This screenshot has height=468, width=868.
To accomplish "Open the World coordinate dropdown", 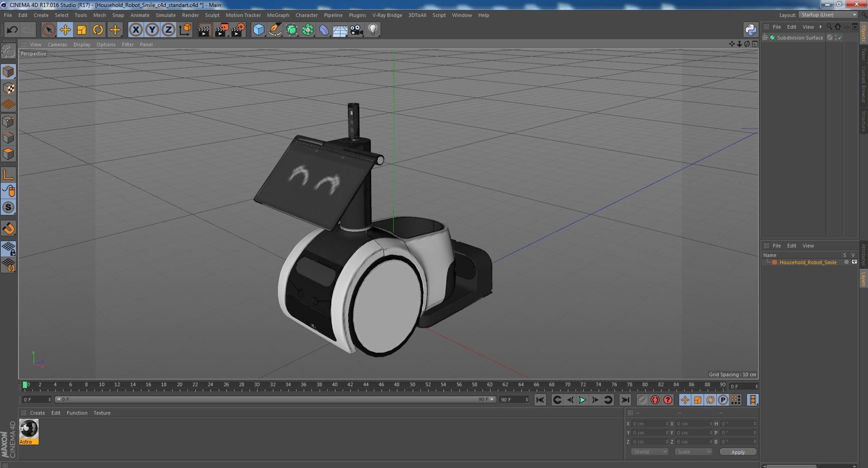I will click(649, 452).
